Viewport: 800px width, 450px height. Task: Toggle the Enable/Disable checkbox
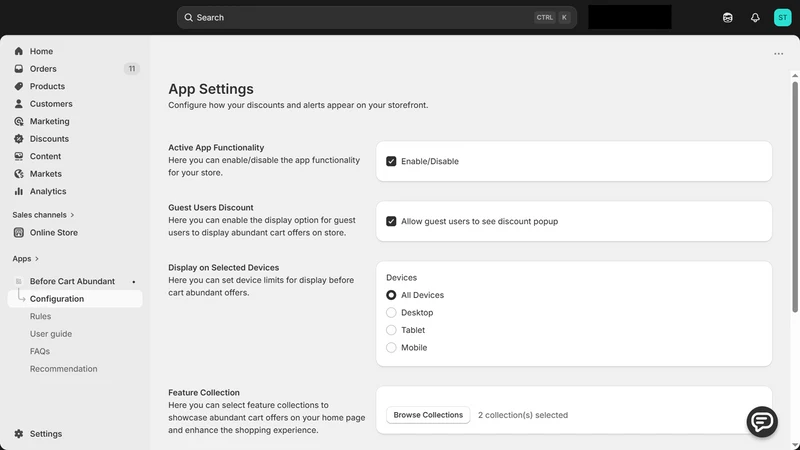(391, 161)
